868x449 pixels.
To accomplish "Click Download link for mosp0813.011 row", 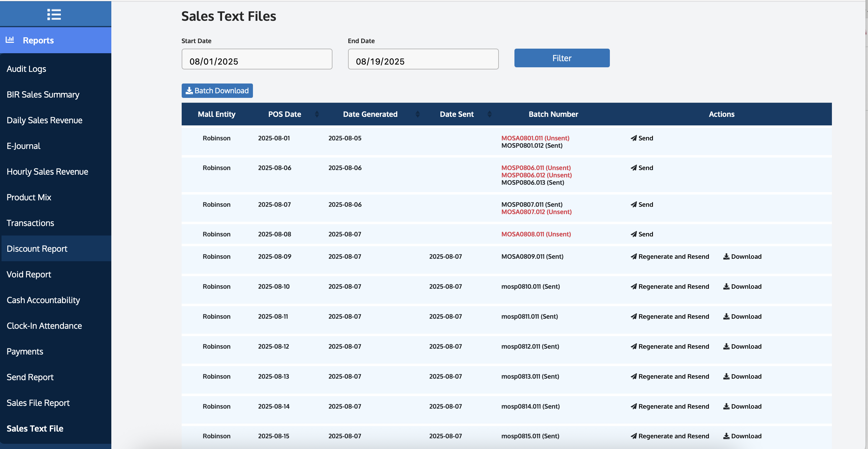I will pos(742,377).
